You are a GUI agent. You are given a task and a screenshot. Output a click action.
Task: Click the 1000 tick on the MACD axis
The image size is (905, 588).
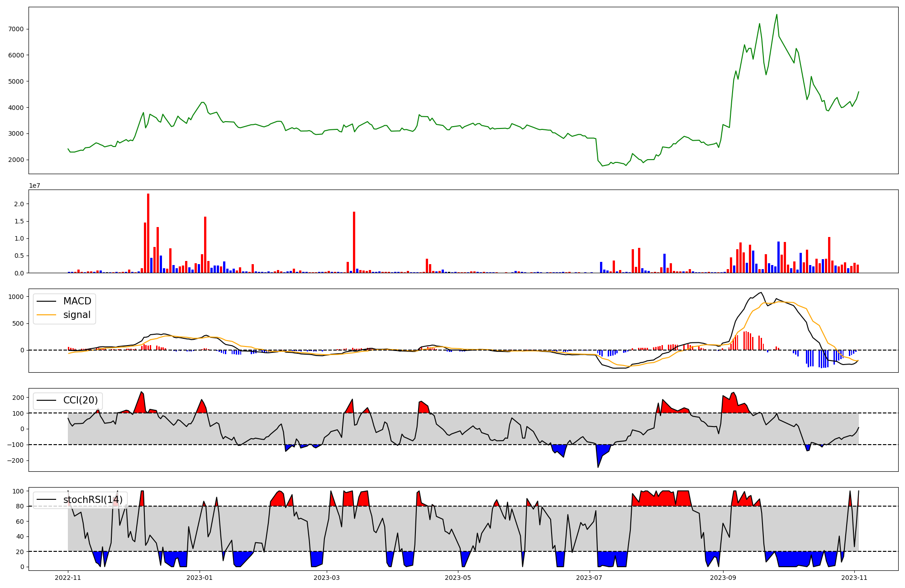pos(16,297)
